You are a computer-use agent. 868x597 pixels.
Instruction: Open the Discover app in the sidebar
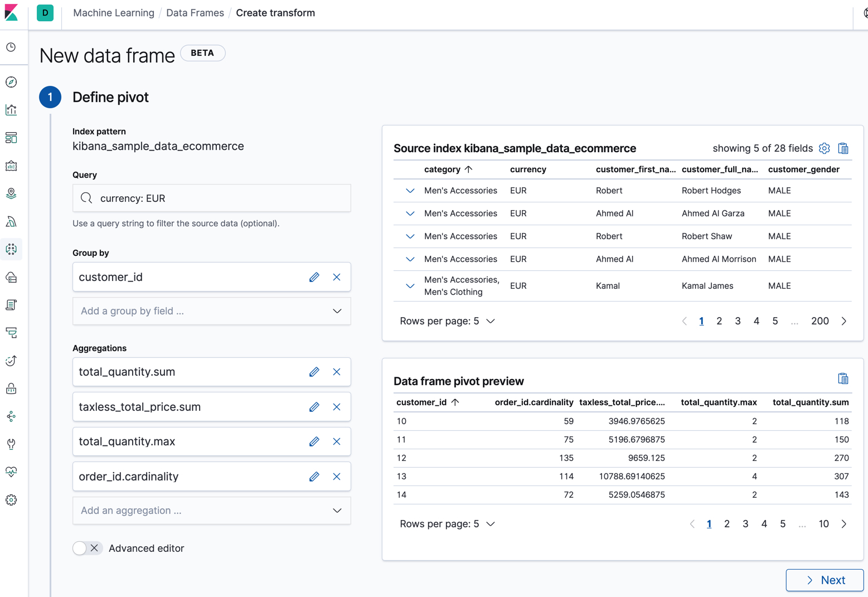11,82
